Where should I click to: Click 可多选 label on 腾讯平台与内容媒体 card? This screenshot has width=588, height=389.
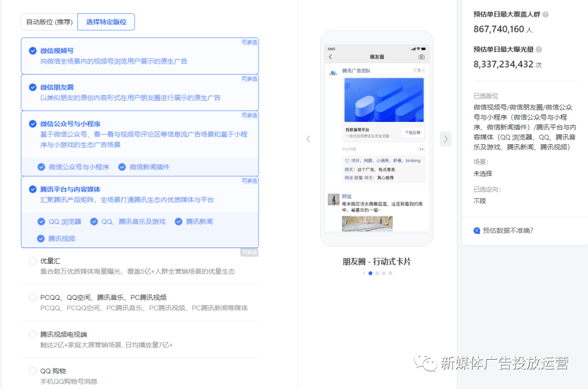tap(249, 181)
